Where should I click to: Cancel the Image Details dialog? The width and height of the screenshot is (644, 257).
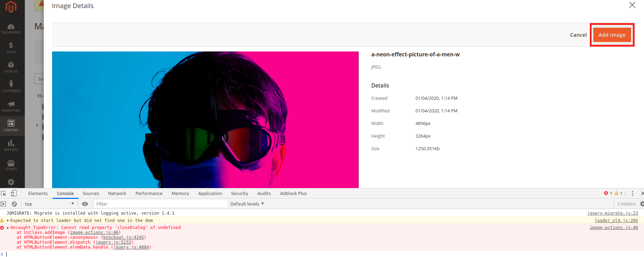tap(578, 35)
